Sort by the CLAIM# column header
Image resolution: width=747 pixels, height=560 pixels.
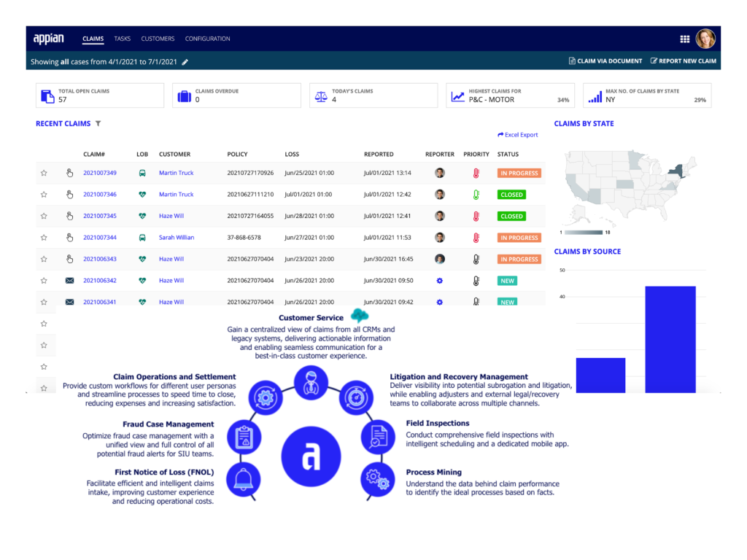click(x=94, y=155)
